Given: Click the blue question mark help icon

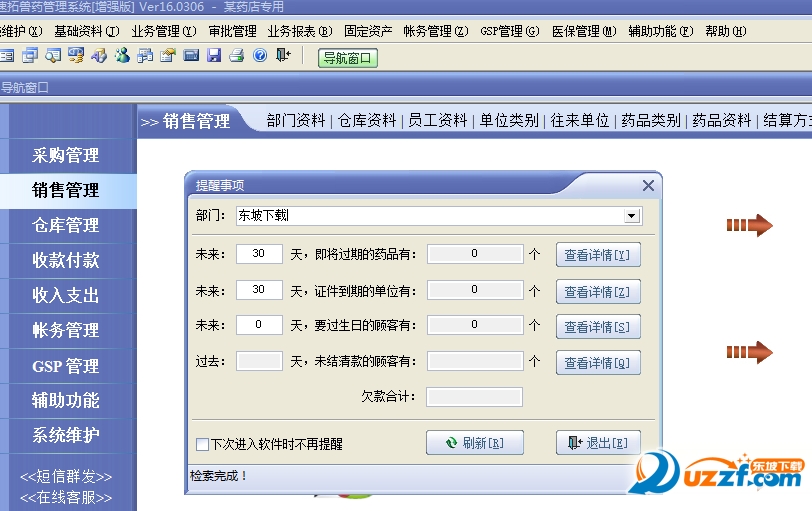Looking at the screenshot, I should coord(260,55).
